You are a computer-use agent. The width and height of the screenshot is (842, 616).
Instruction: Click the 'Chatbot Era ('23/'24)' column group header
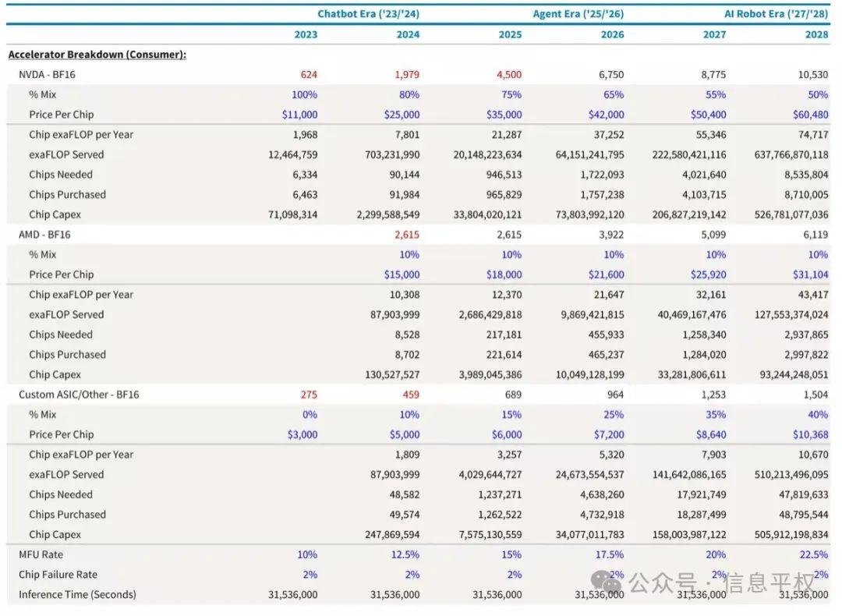click(x=368, y=14)
